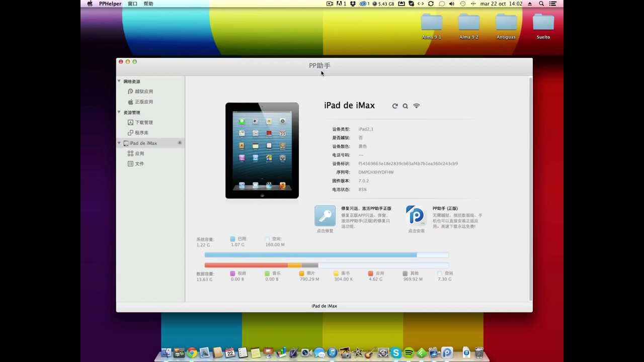Open iTunes from the Dock
This screenshot has height=362, width=644.
332,352
